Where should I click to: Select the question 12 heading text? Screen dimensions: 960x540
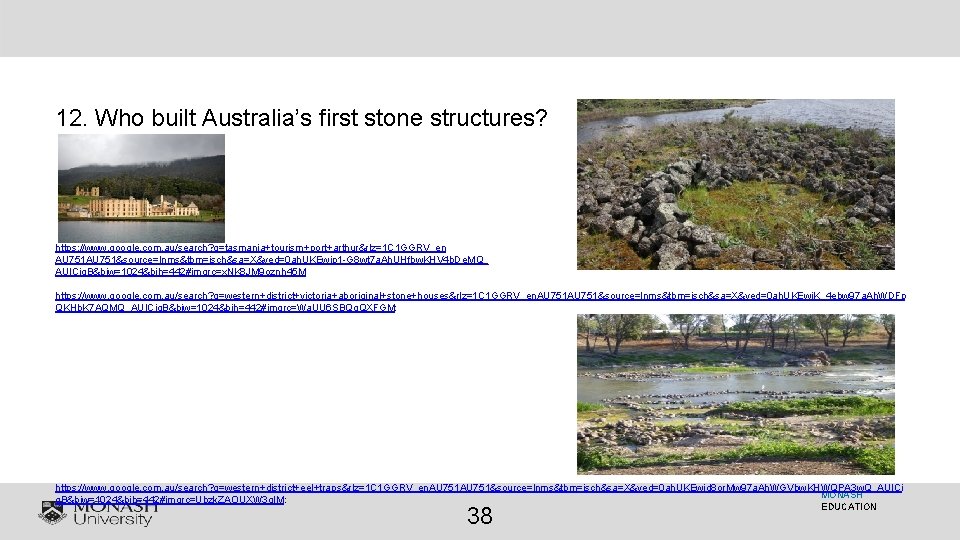(301, 118)
